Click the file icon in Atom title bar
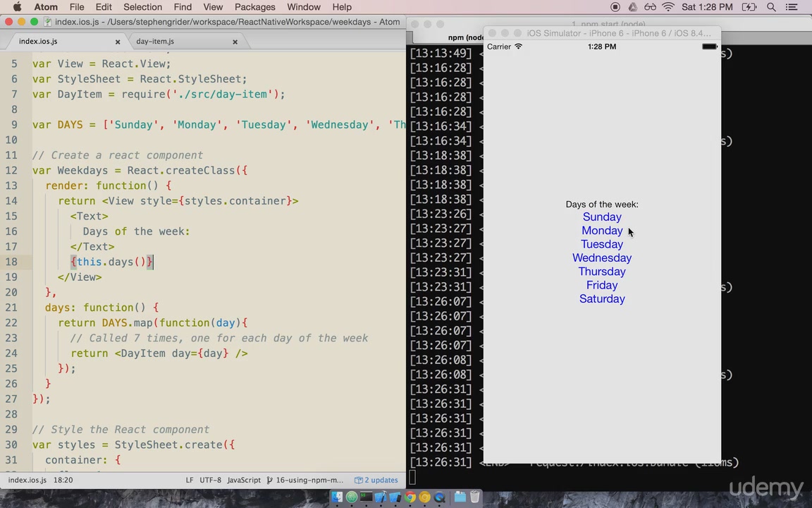 pos(48,22)
